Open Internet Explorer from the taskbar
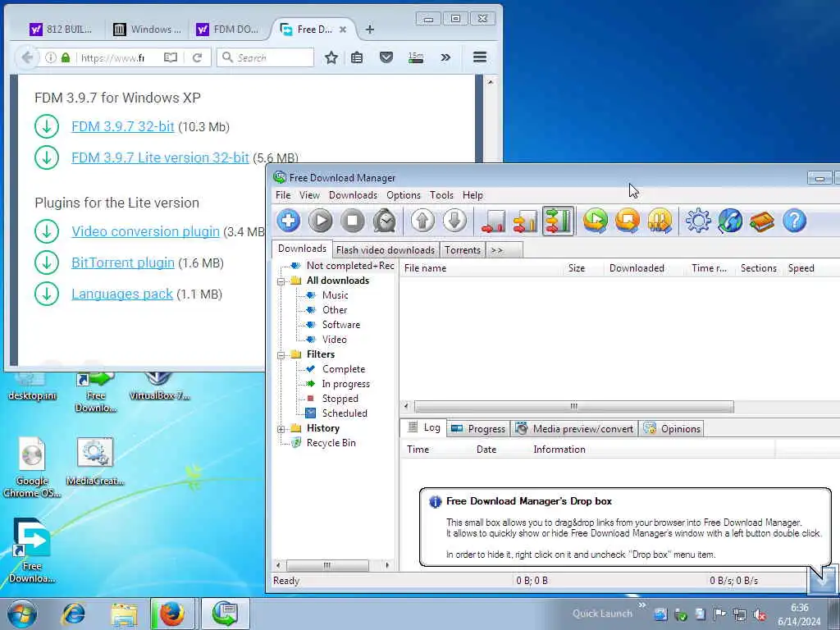The width and height of the screenshot is (840, 630). (x=73, y=614)
